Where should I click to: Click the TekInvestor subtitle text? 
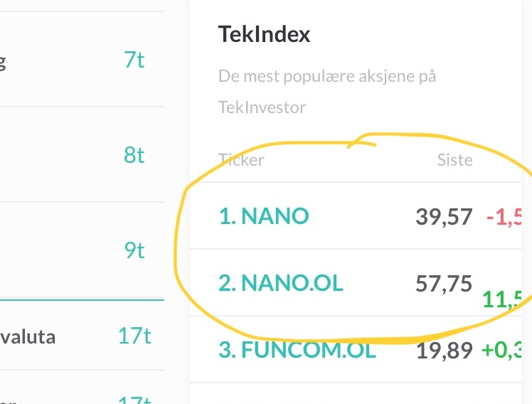tap(262, 107)
